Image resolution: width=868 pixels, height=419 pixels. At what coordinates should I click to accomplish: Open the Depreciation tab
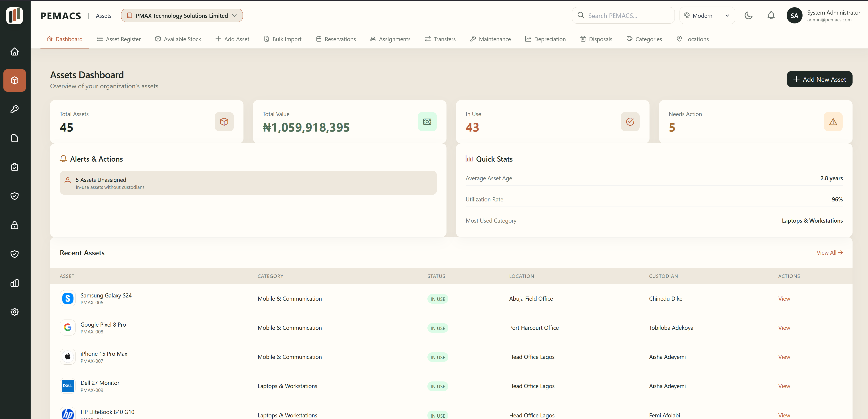click(546, 39)
